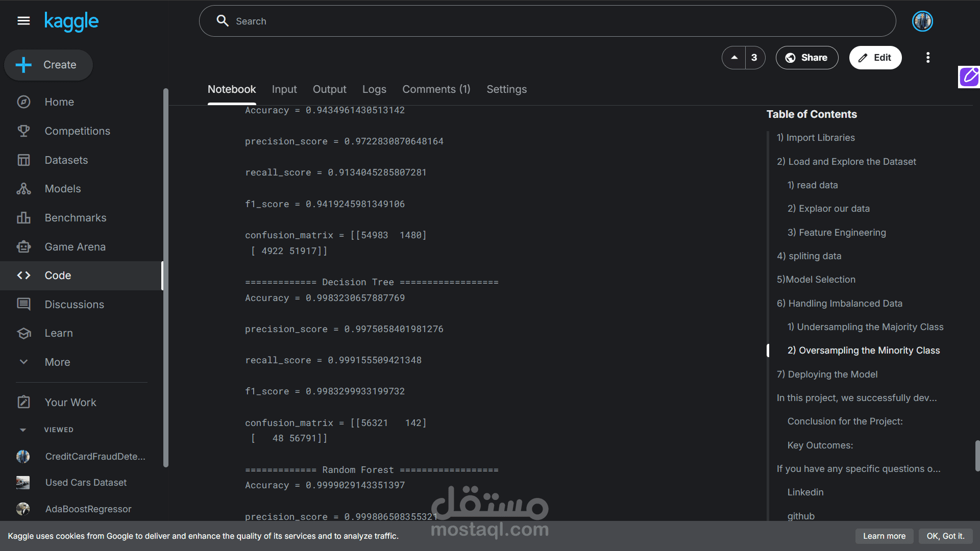Open the Logs tab

[374, 89]
